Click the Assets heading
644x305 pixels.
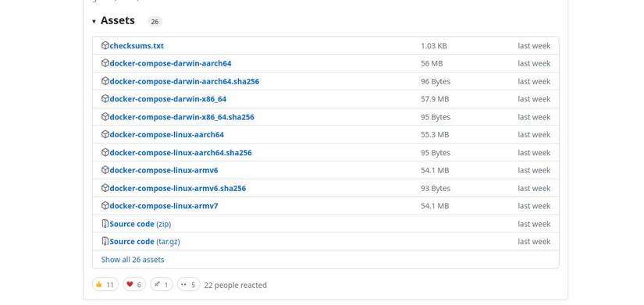pyautogui.click(x=117, y=20)
